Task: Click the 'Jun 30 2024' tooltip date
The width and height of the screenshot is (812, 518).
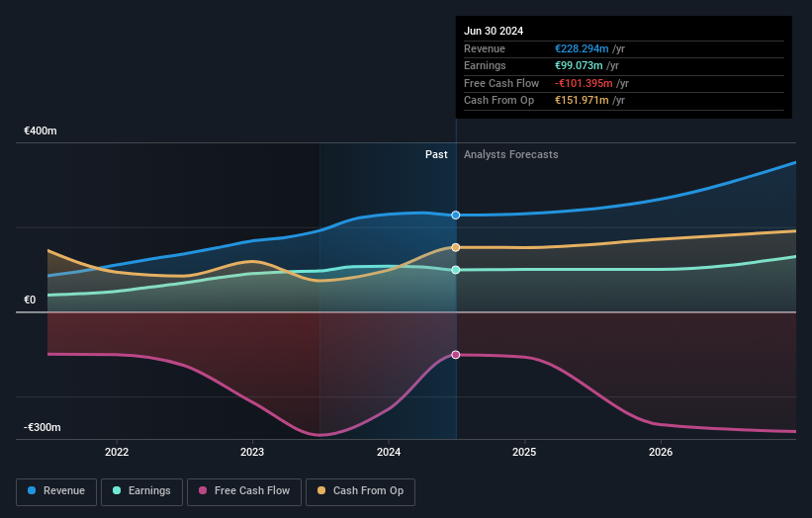Action: pyautogui.click(x=494, y=31)
